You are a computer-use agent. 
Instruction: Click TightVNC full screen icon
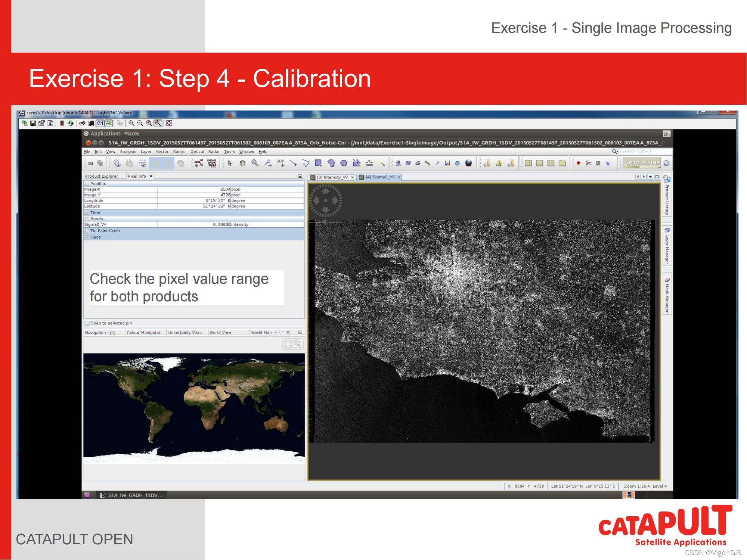point(169,123)
